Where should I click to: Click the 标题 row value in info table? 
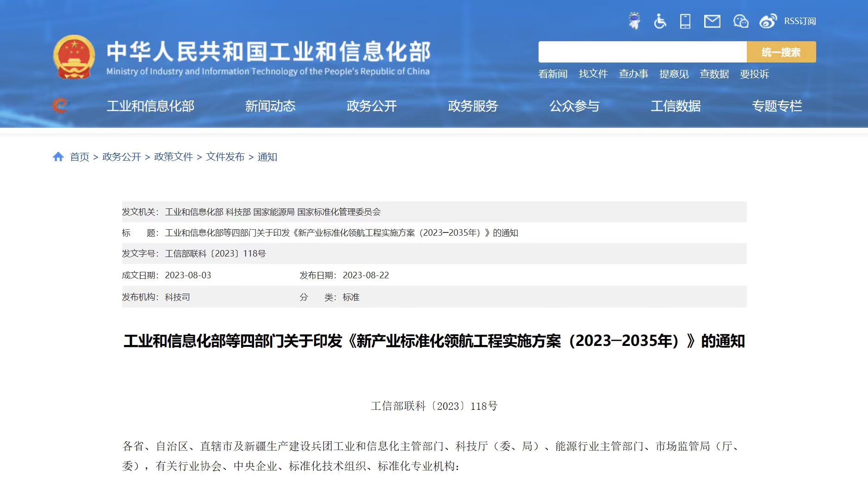[x=341, y=233]
